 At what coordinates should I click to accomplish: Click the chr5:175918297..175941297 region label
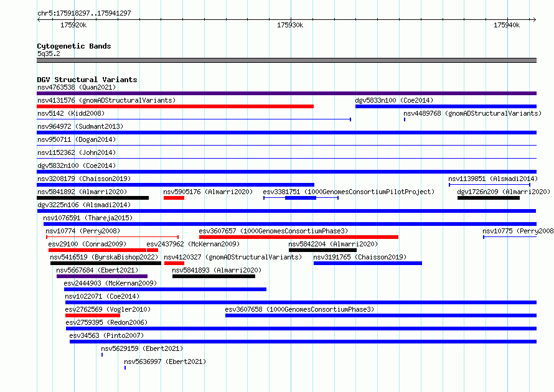coord(84,13)
